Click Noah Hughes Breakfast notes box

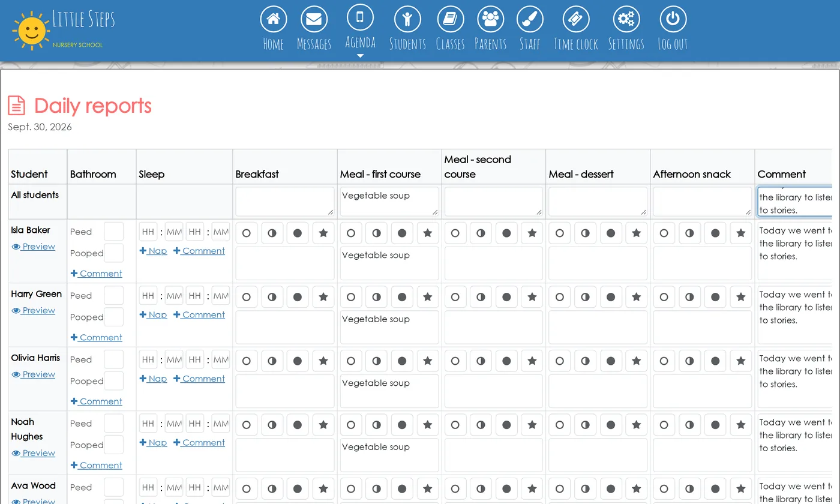(x=285, y=455)
